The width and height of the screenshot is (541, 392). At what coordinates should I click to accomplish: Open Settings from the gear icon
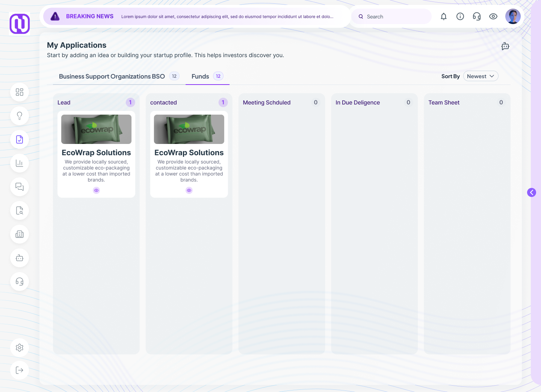20,348
